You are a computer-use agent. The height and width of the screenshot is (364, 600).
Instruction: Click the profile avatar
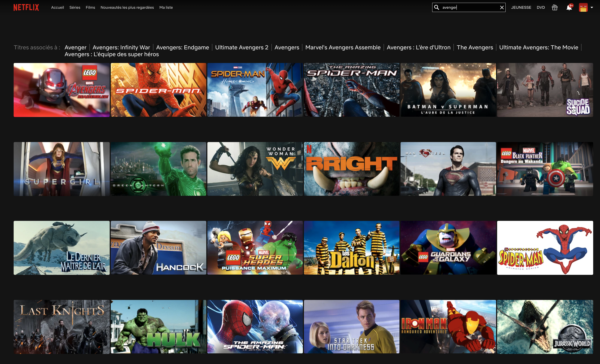(583, 7)
